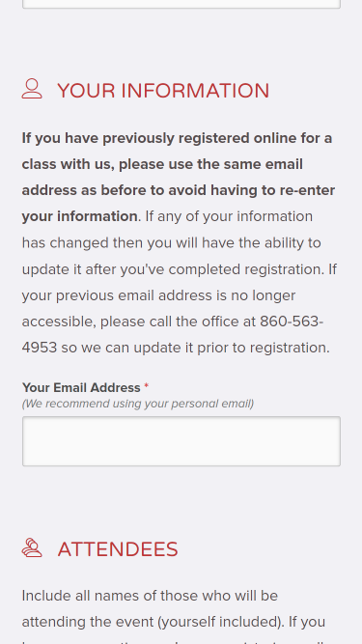This screenshot has height=644, width=362.
Task: Click the personal email recommendation hint
Action: (138, 404)
